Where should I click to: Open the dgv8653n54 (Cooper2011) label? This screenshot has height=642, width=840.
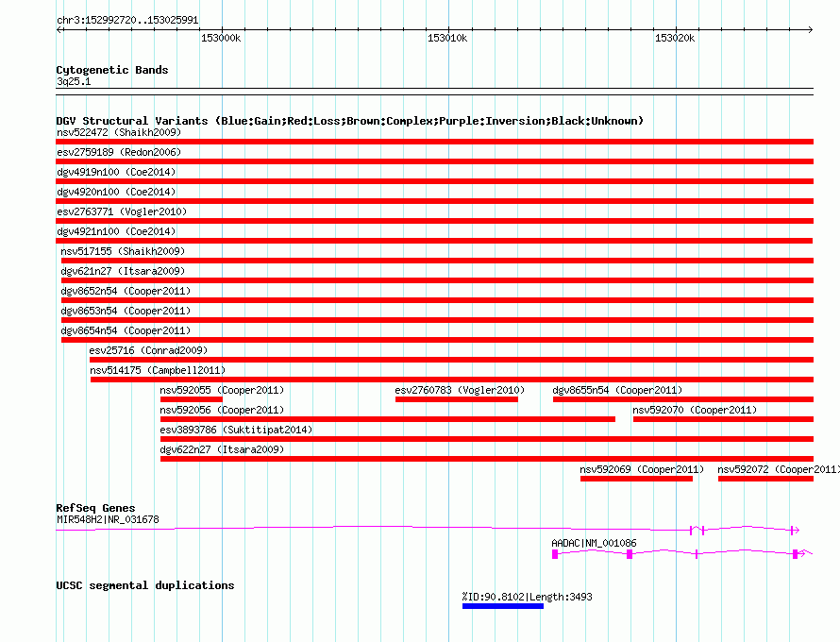pyautogui.click(x=126, y=311)
